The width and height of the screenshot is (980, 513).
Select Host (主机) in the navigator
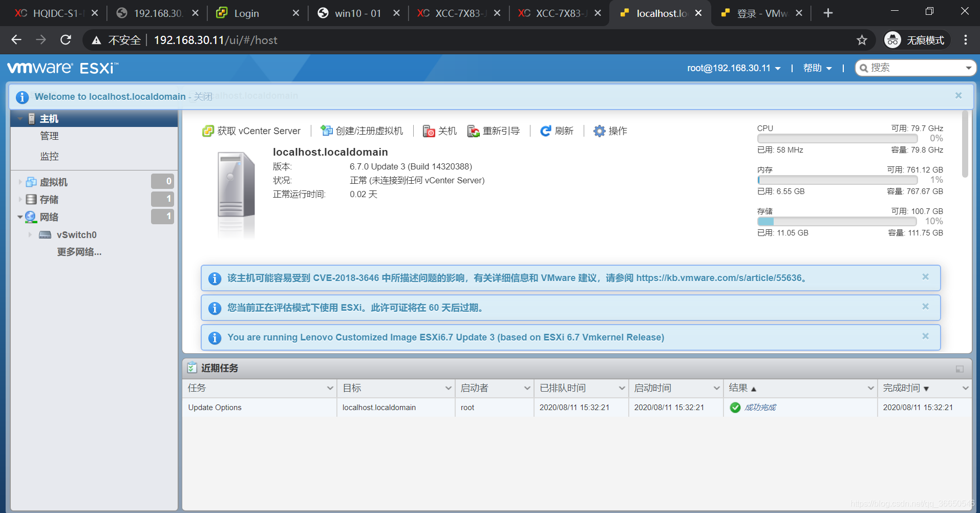[49, 119]
